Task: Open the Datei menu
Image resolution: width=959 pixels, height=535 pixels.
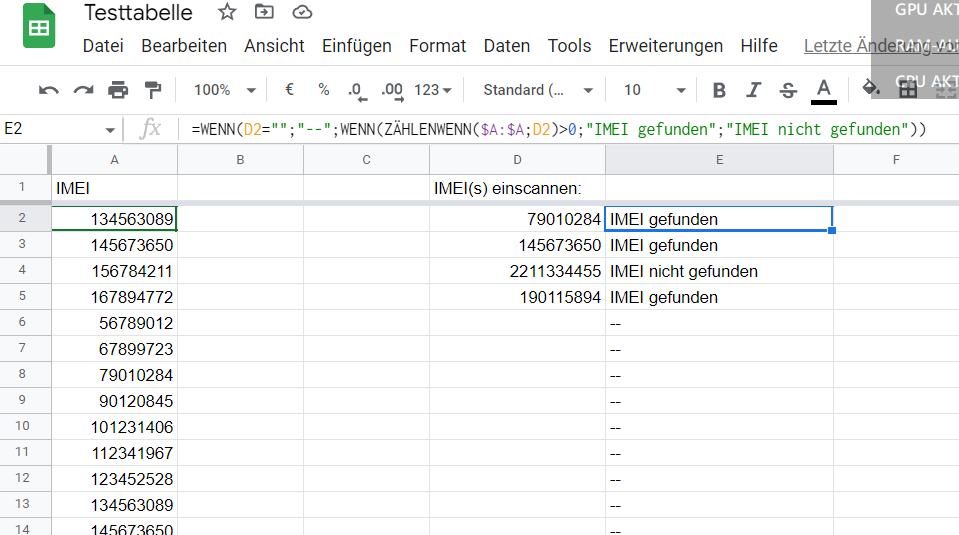Action: pos(103,46)
